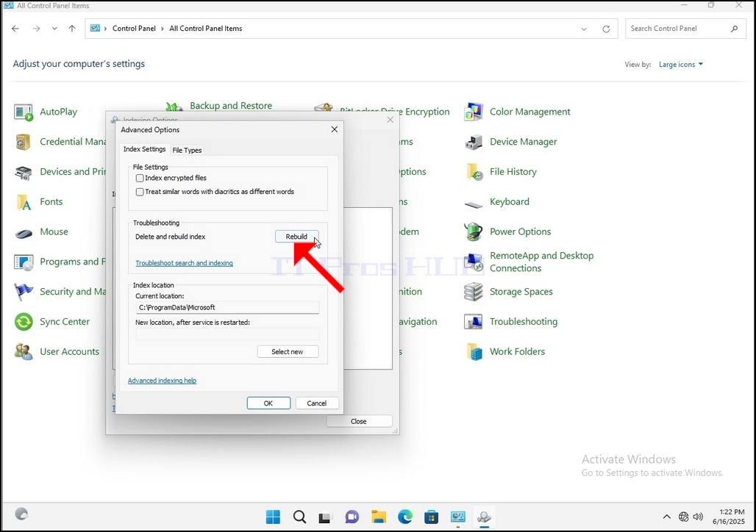
Task: Click the Rebuild button
Action: tap(296, 237)
